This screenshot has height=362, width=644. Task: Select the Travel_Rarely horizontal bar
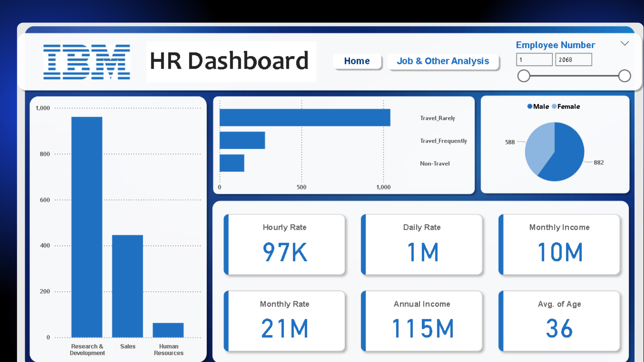click(305, 118)
